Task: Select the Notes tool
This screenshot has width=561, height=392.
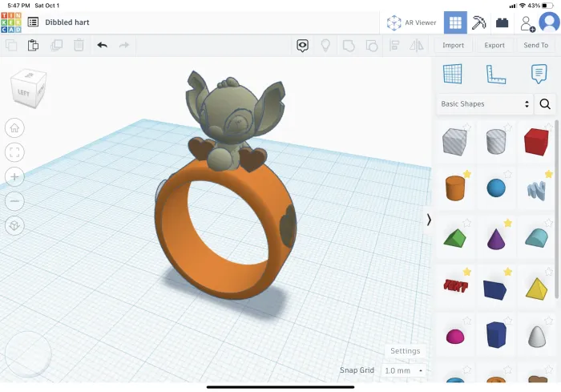Action: tap(539, 74)
